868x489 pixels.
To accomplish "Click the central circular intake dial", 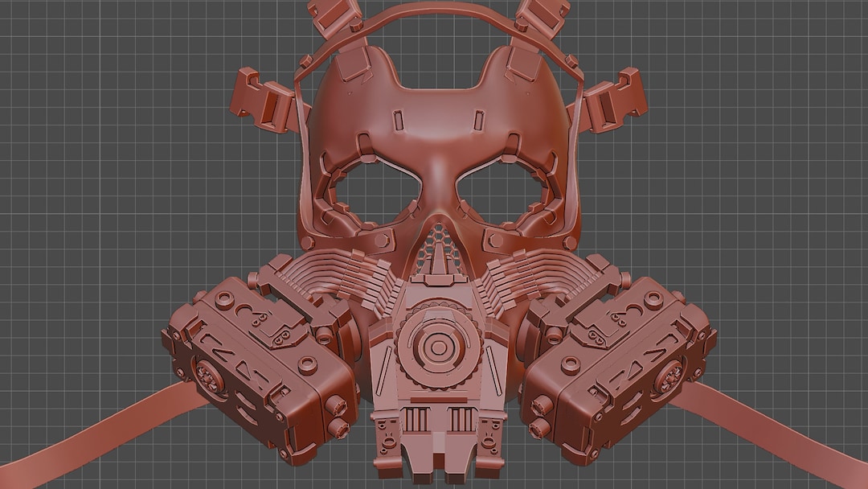I will [438, 347].
